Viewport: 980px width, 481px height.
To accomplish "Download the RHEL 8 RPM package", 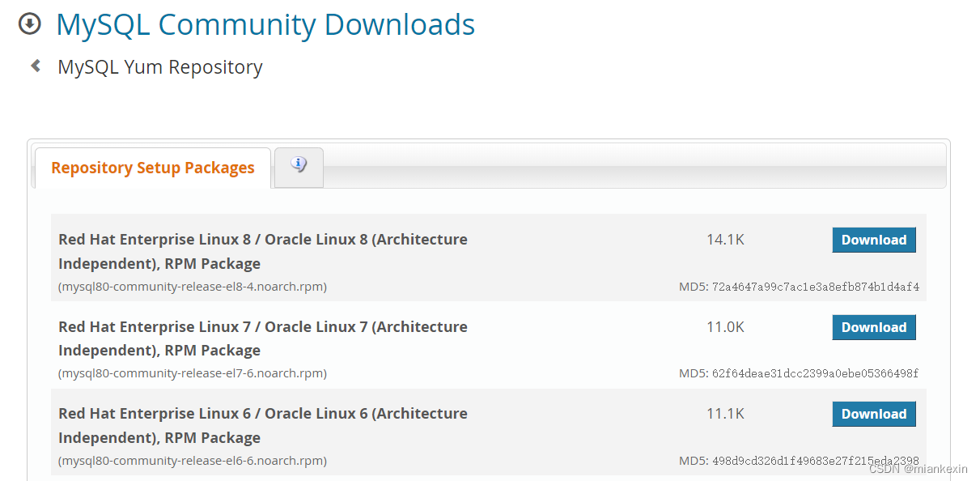I will point(873,240).
